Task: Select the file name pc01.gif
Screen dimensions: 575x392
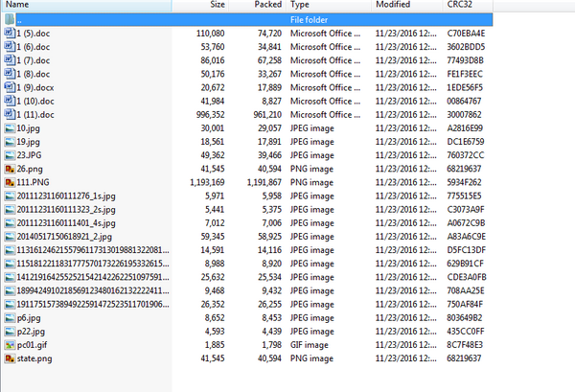Action: pos(32,345)
